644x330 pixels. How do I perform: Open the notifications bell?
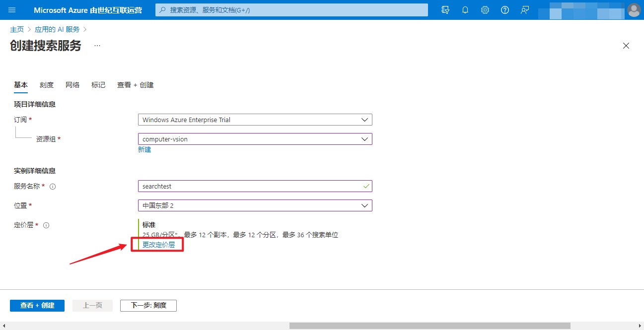[465, 10]
